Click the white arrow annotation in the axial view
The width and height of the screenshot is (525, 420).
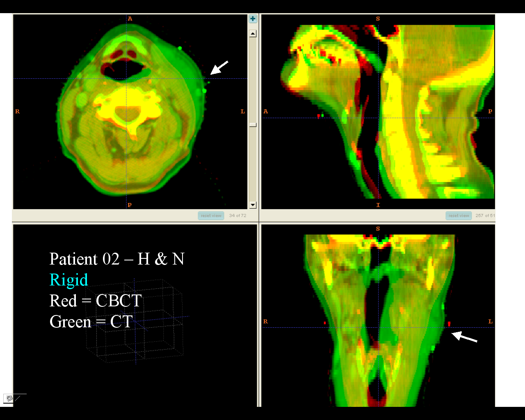(x=219, y=67)
